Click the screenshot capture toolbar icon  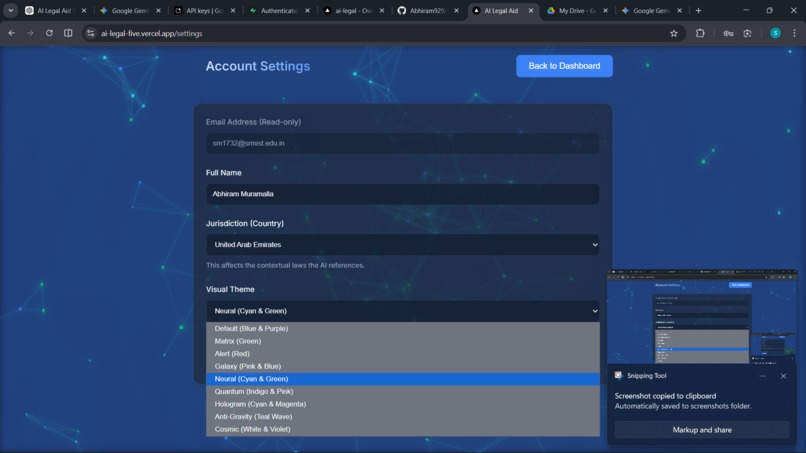747,33
